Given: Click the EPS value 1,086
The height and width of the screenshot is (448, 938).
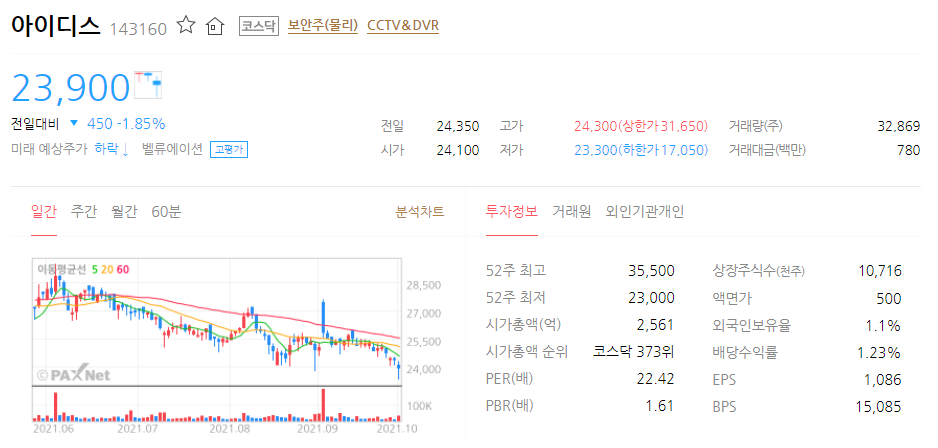Looking at the screenshot, I should [x=883, y=379].
